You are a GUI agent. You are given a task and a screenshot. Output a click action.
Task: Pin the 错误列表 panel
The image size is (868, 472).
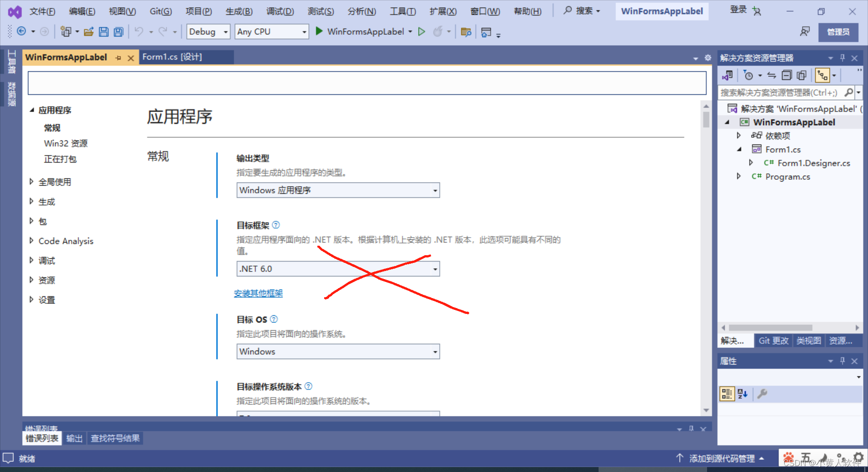(690, 428)
